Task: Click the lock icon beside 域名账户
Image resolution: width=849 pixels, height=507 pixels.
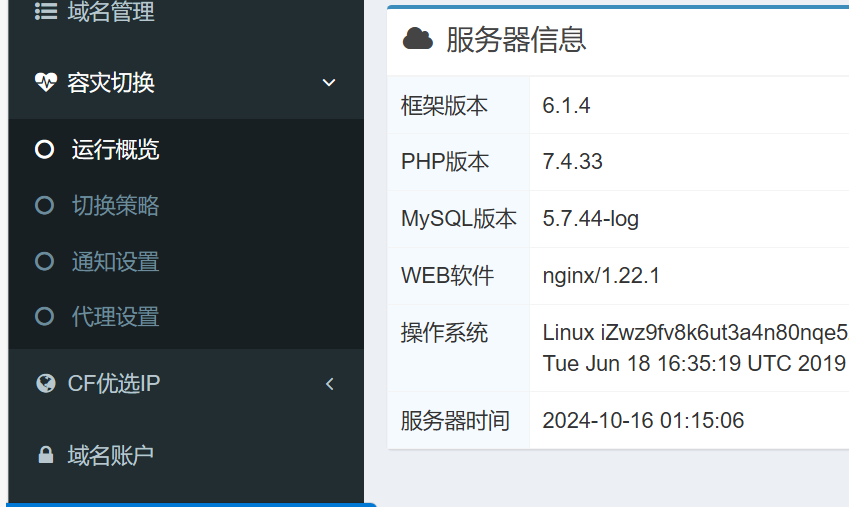Action: point(45,456)
